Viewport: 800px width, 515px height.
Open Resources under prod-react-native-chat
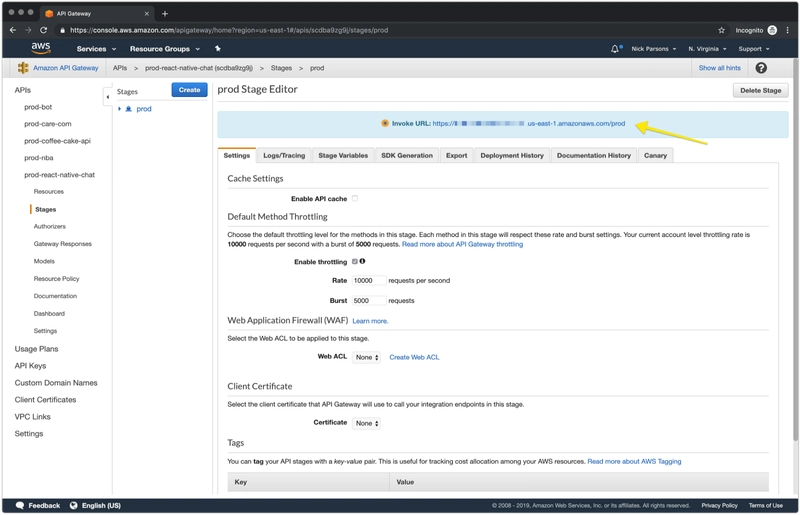48,192
